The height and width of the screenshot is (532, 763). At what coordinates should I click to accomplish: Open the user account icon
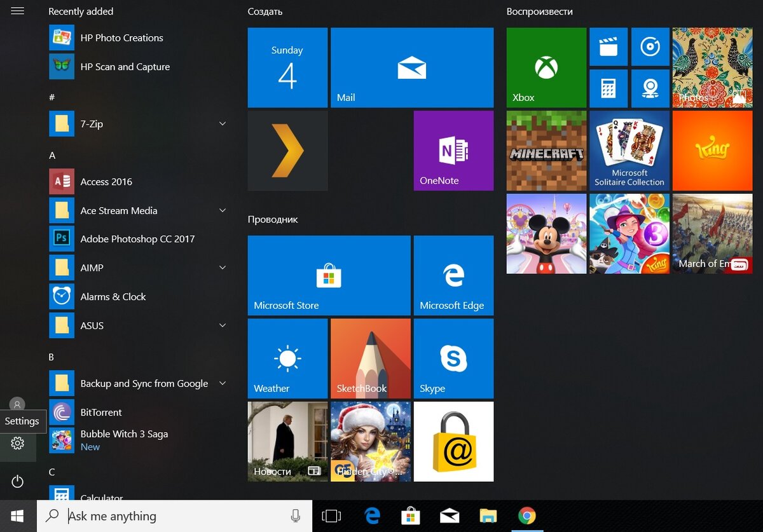point(17,404)
